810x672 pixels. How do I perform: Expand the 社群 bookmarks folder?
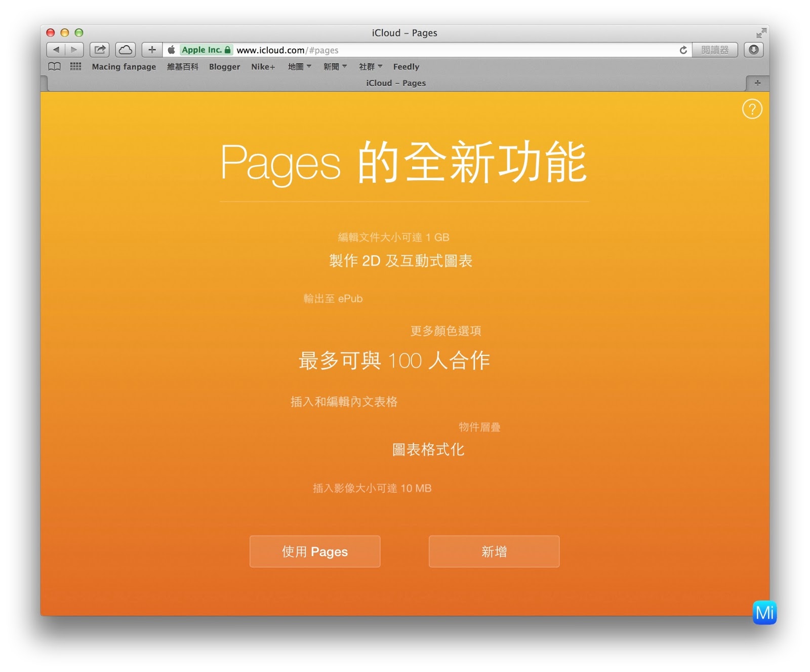370,66
